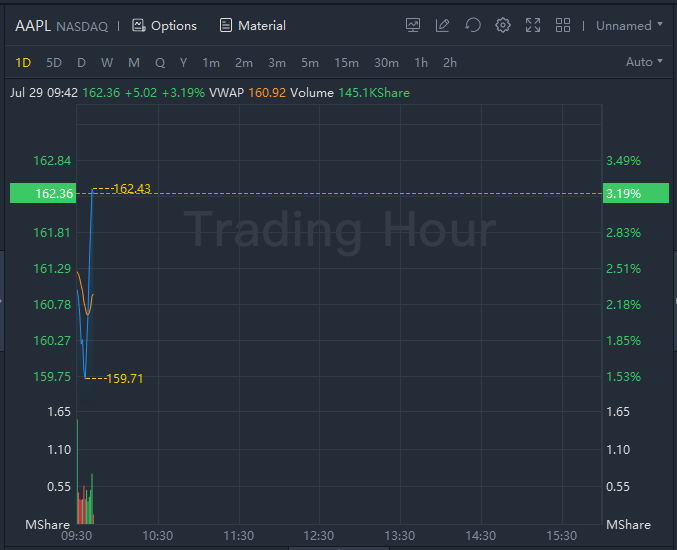677x550 pixels.
Task: Switch to the 30m interval
Action: tap(386, 63)
